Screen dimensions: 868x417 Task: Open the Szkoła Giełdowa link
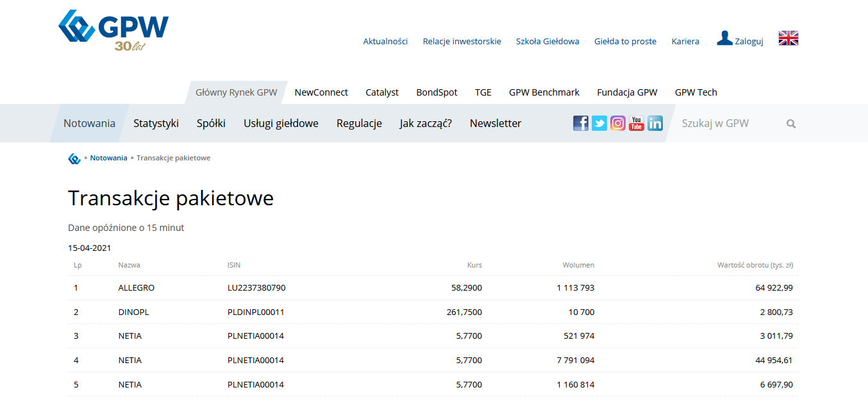tap(547, 41)
